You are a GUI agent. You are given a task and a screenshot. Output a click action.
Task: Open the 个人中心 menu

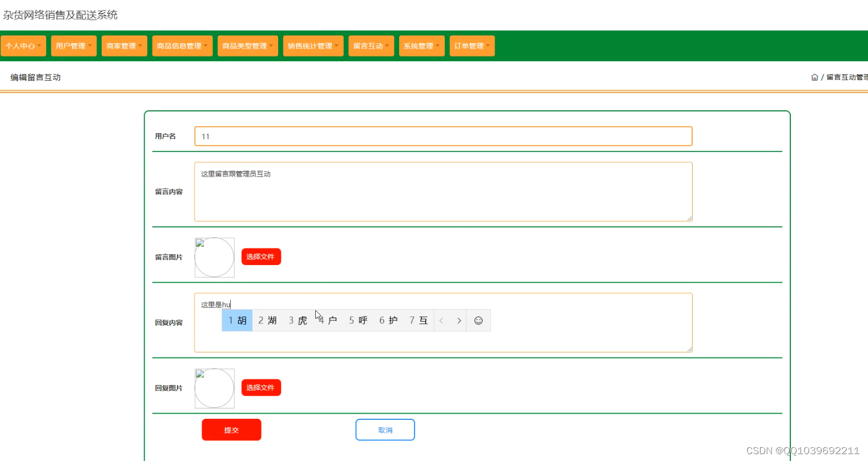[23, 46]
